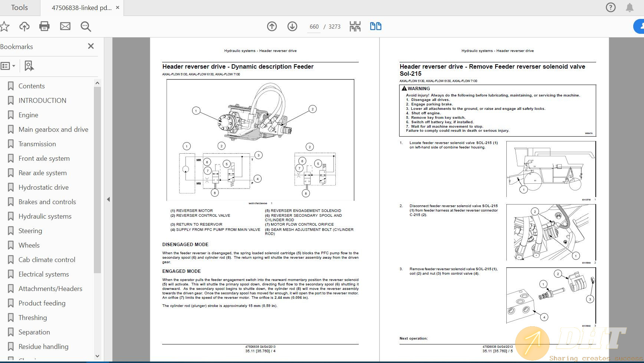Click bookmark icon beside Transmission
The width and height of the screenshot is (644, 363).
click(11, 144)
